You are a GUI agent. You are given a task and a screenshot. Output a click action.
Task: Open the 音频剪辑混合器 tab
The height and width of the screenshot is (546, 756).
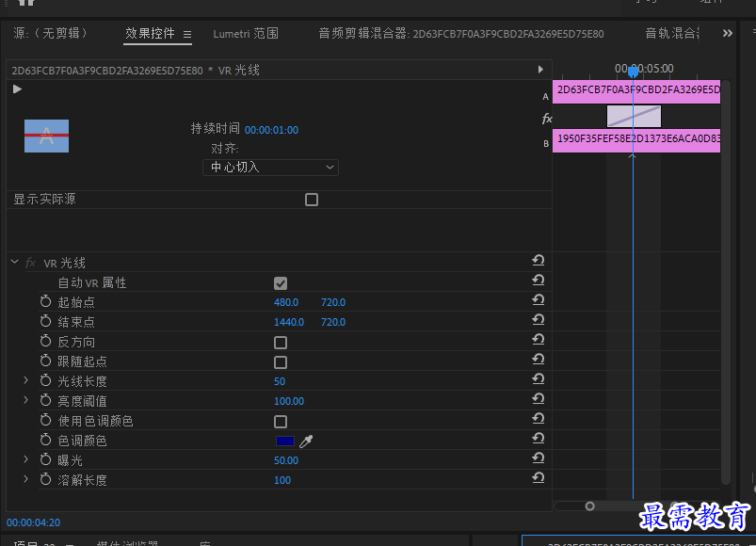461,34
